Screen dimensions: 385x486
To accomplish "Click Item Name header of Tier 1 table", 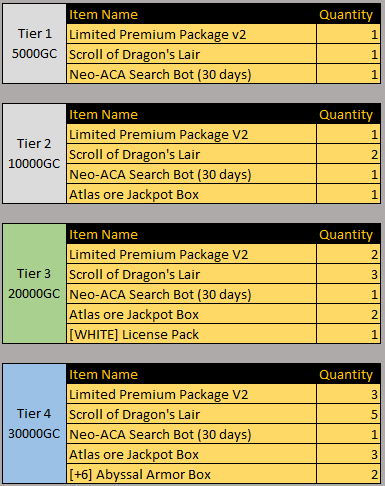I will coord(103,15).
